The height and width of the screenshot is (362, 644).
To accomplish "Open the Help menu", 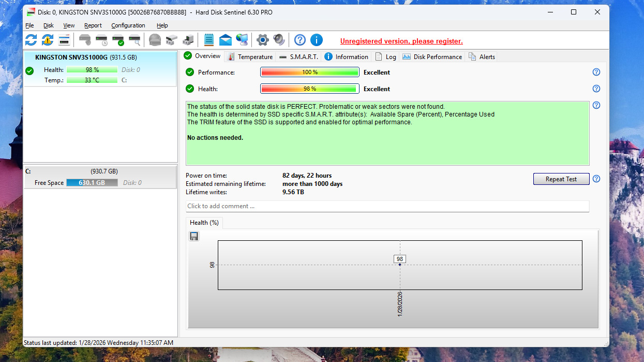I will pos(162,25).
